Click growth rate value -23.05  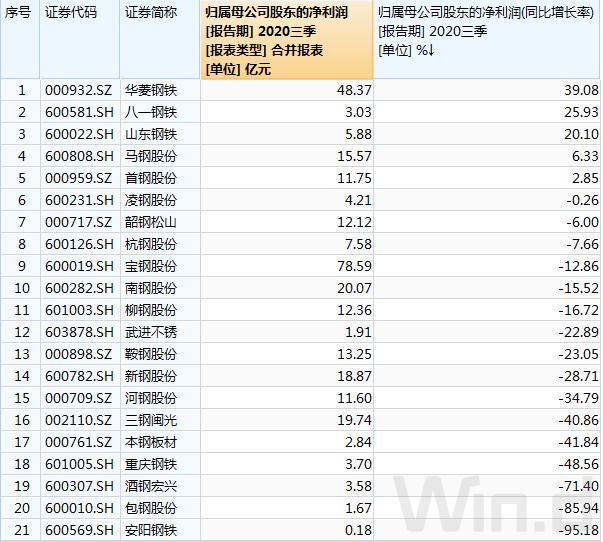point(578,354)
